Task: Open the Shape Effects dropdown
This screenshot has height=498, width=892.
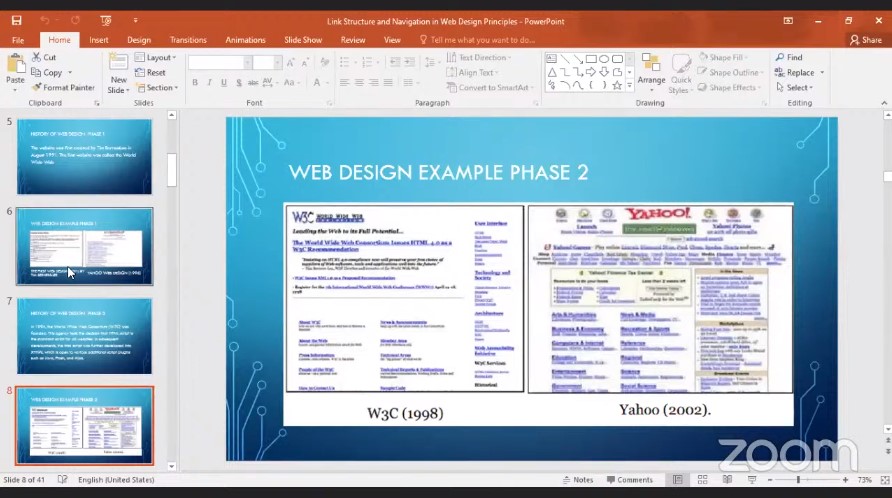Action: tap(729, 88)
